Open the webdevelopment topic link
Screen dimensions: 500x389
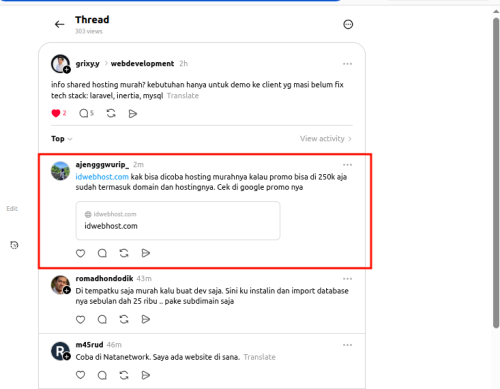pyautogui.click(x=142, y=63)
